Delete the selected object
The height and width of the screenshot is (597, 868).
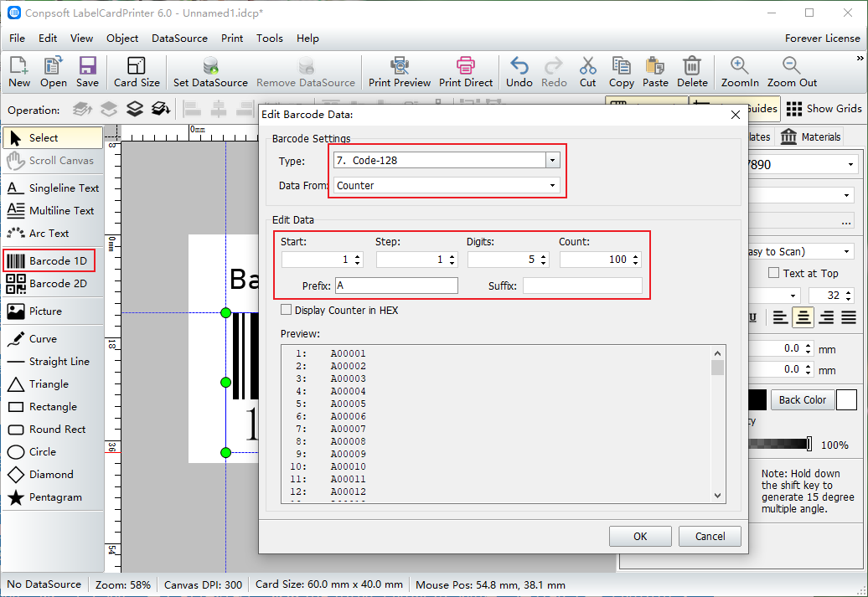(x=692, y=72)
